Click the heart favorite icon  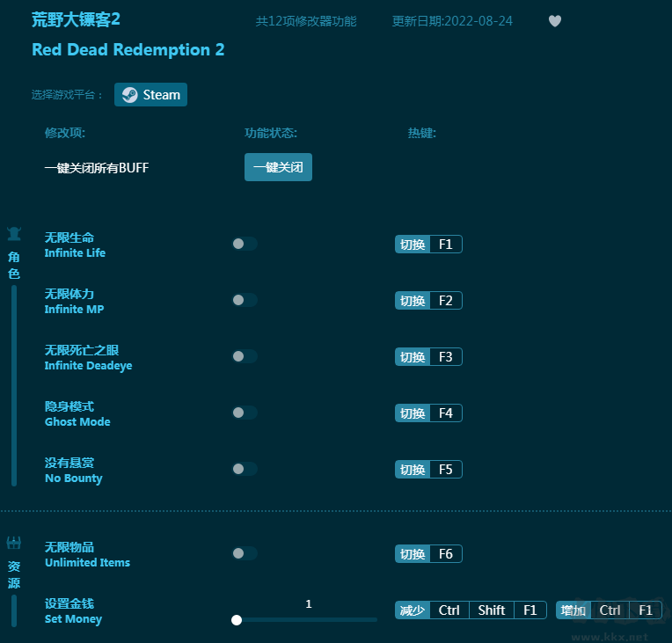pos(554,21)
